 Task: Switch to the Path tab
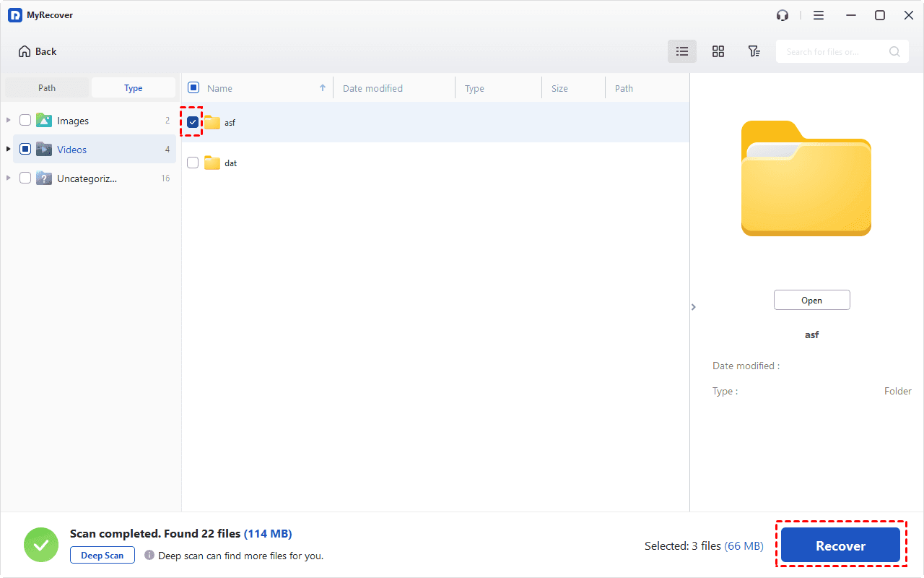click(47, 88)
